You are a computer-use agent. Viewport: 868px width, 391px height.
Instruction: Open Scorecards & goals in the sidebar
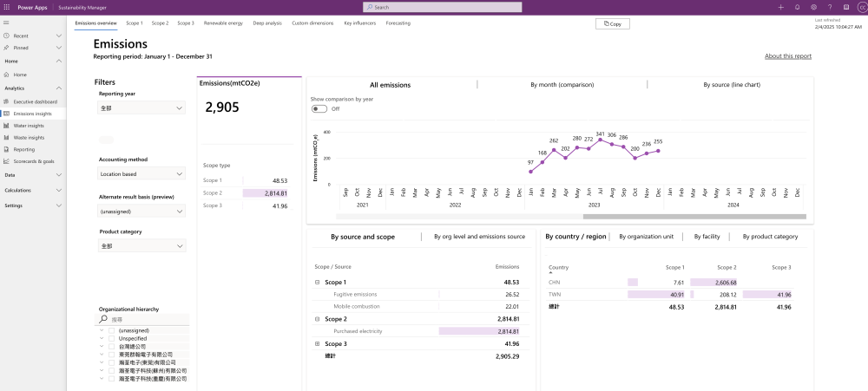[x=34, y=161]
